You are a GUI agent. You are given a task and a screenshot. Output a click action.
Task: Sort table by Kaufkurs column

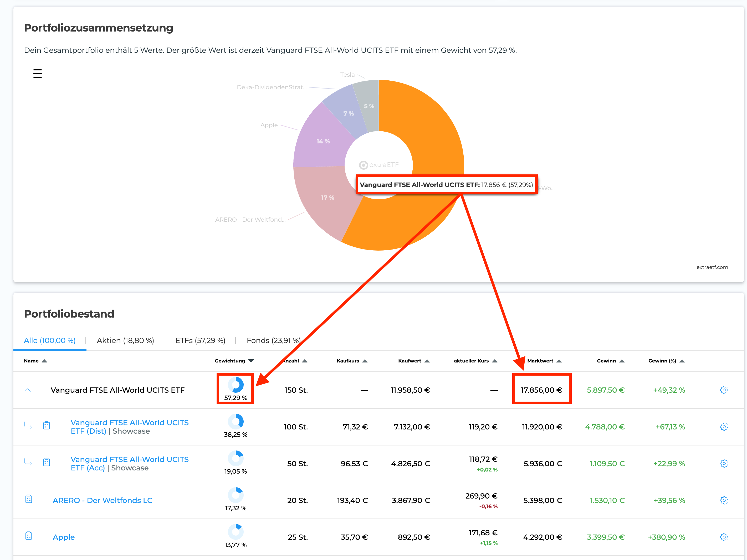(x=352, y=361)
